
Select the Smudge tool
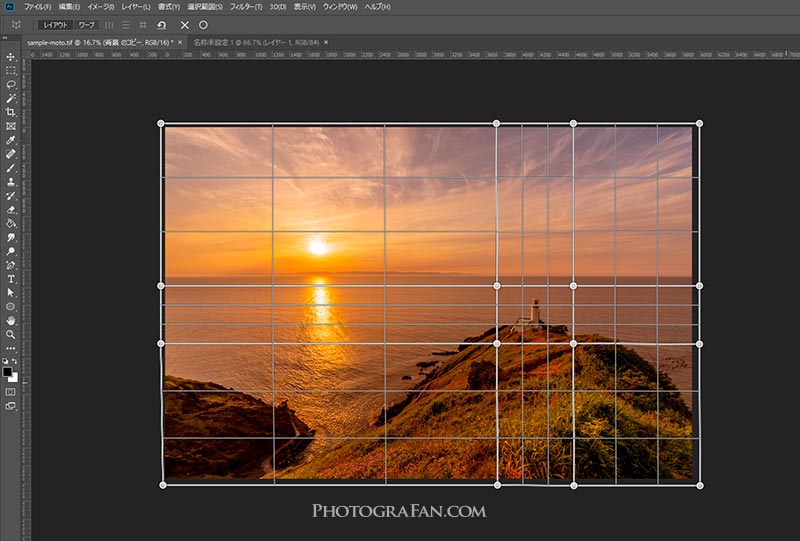tap(10, 237)
